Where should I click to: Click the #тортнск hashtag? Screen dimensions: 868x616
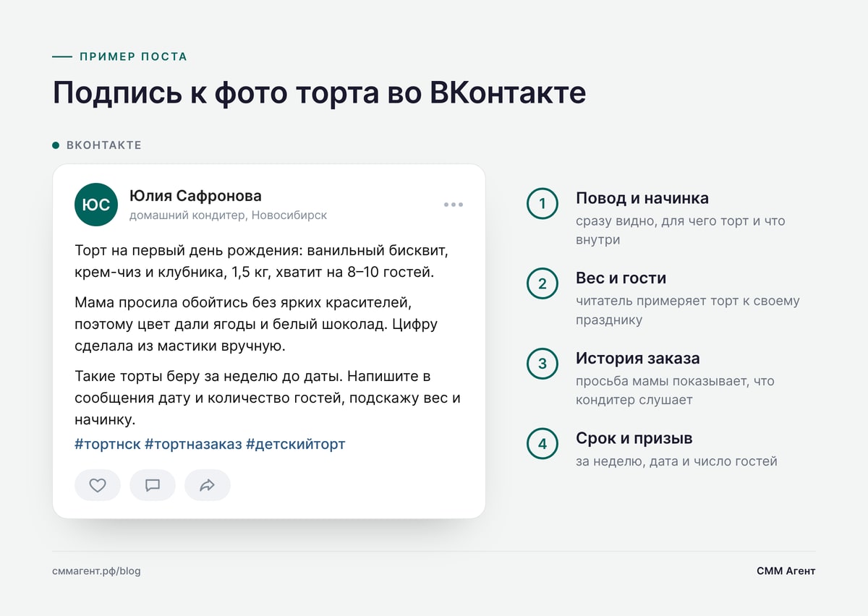point(107,444)
